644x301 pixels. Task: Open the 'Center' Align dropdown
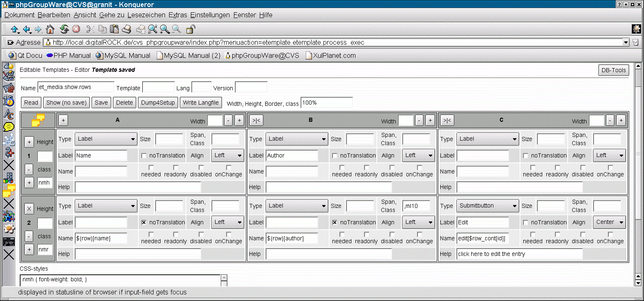click(609, 222)
